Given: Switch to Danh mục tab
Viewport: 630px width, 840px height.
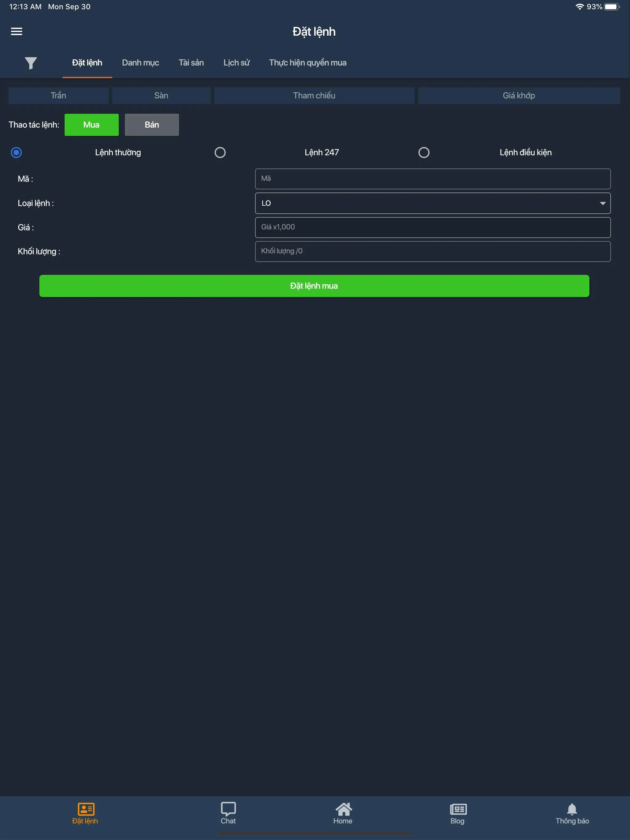Looking at the screenshot, I should [x=140, y=63].
